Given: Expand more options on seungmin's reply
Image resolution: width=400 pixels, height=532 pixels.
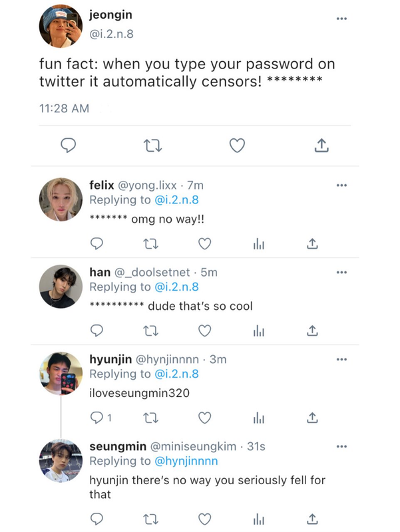Looking at the screenshot, I should [341, 446].
